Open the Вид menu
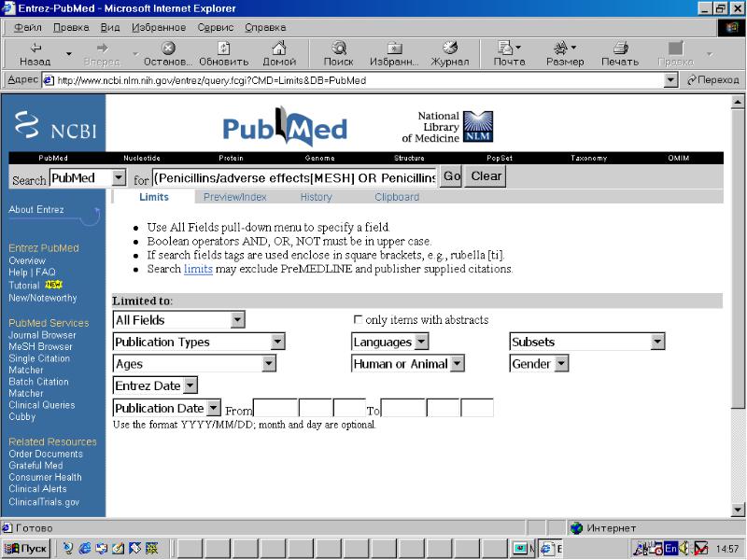Image resolution: width=747 pixels, height=560 pixels. (x=110, y=27)
